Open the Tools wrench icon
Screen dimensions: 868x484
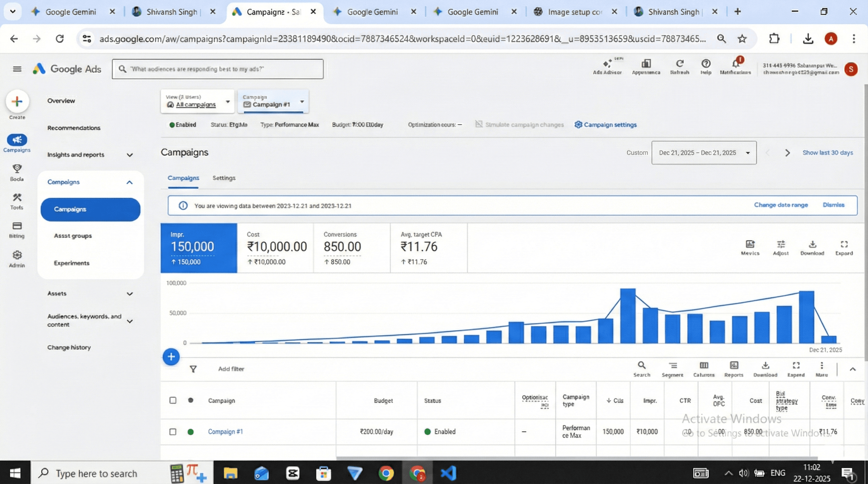pos(17,197)
